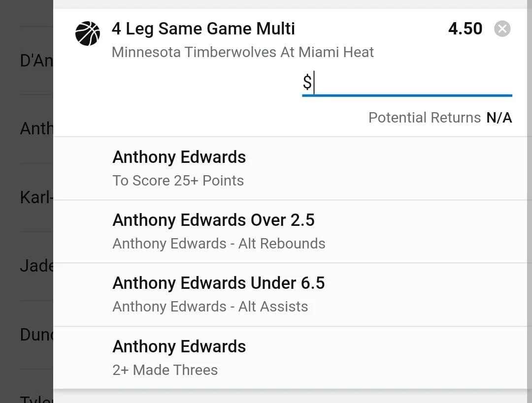The height and width of the screenshot is (403, 532).
Task: Click the dollar sign in stake box
Action: (x=307, y=83)
